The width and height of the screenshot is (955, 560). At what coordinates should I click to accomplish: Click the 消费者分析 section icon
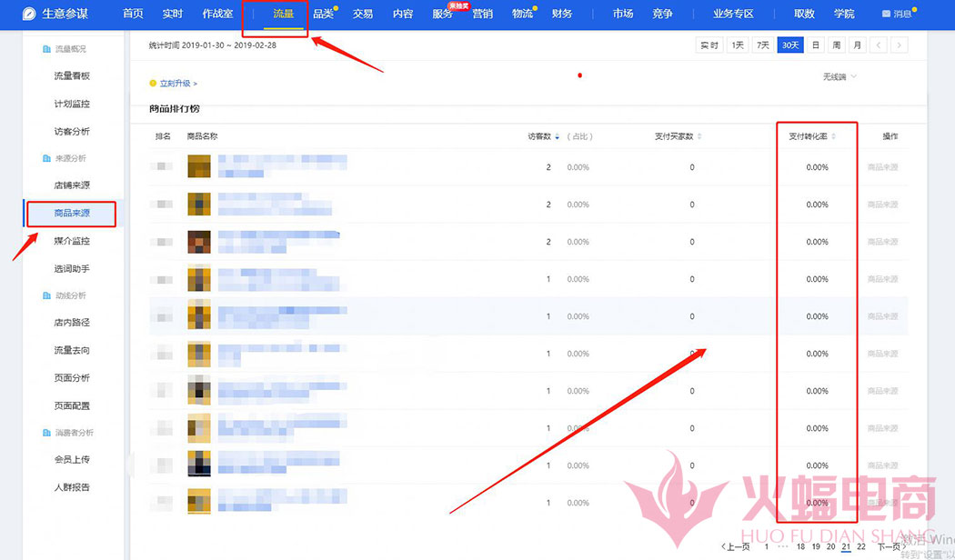(x=46, y=433)
